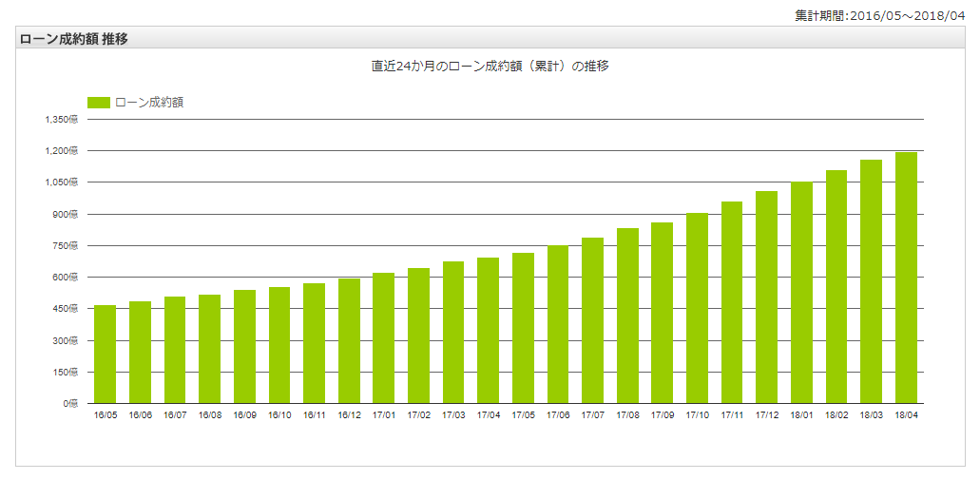Image resolution: width=980 pixels, height=480 pixels.
Task: Click the 1,350億 y-axis label
Action: tap(62, 120)
